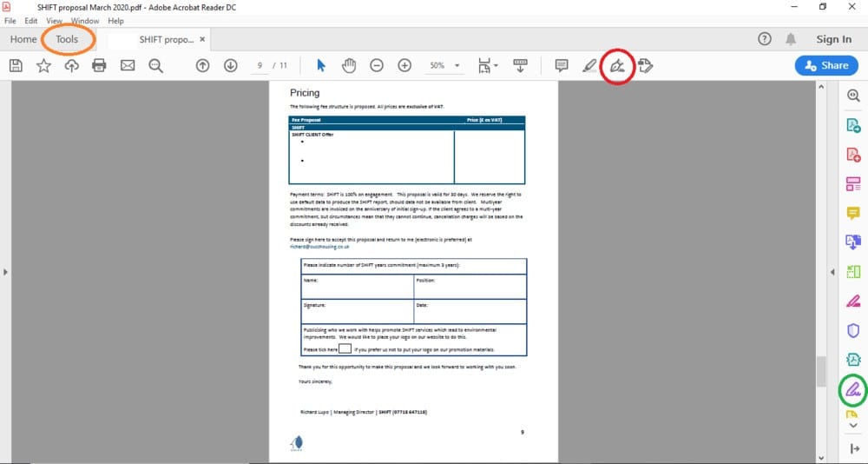
Task: Open the Protect shield tool in the right pane
Action: [853, 330]
